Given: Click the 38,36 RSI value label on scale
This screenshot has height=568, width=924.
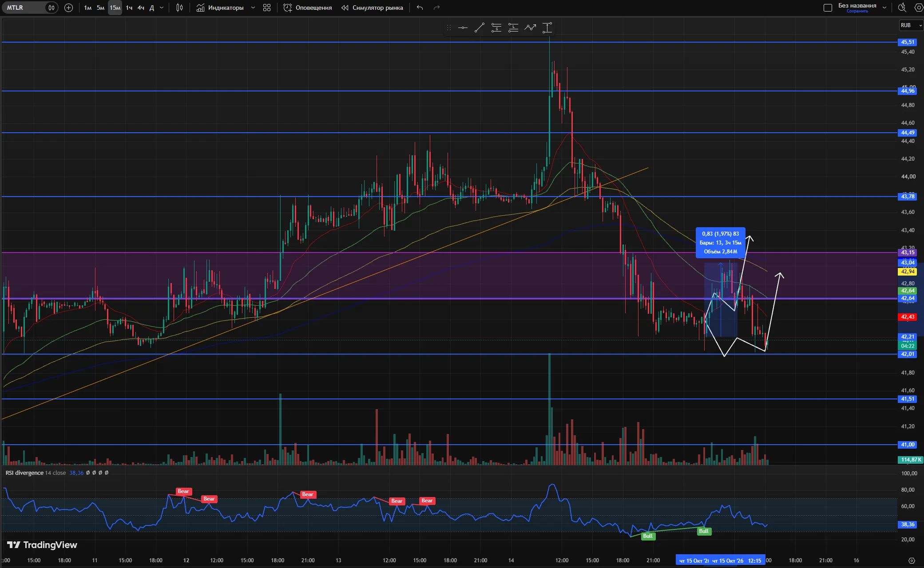Looking at the screenshot, I should click(908, 525).
